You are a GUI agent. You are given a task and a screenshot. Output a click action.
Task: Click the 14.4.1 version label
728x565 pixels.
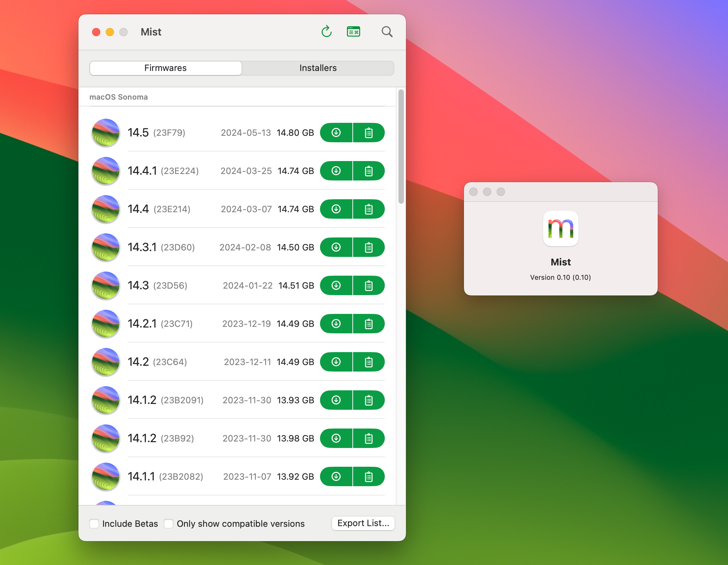(x=142, y=171)
